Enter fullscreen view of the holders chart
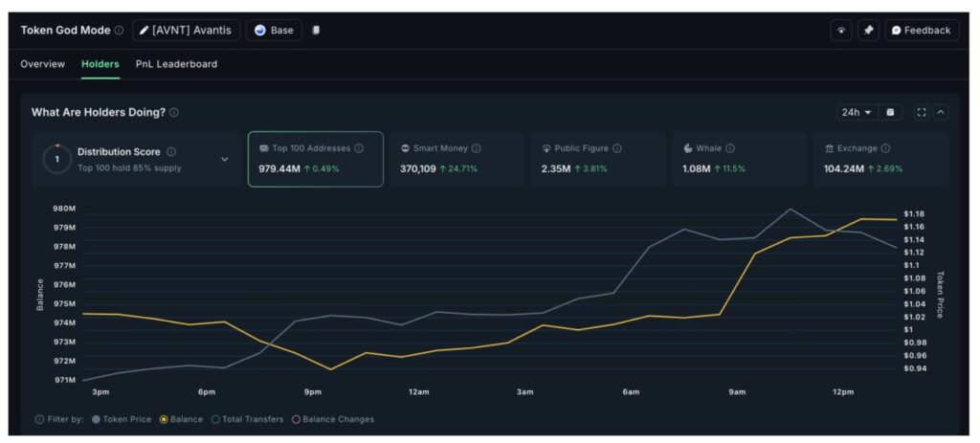This screenshot has height=443, width=980. 922,112
